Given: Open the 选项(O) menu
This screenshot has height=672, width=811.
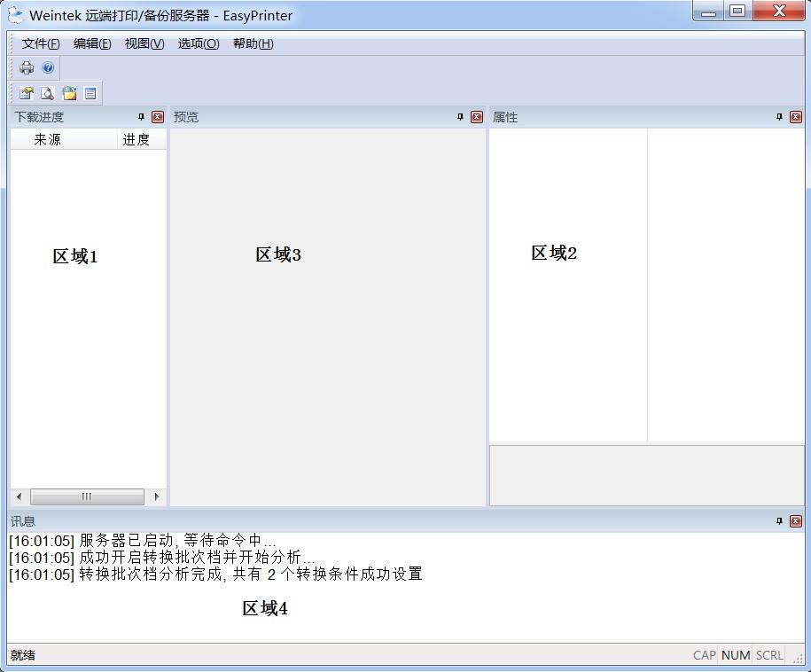Looking at the screenshot, I should coord(199,44).
